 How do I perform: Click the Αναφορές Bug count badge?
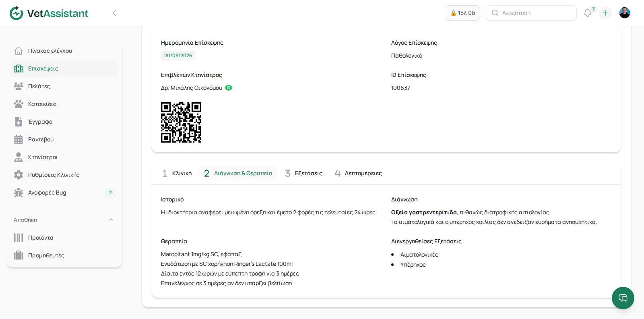tap(110, 193)
